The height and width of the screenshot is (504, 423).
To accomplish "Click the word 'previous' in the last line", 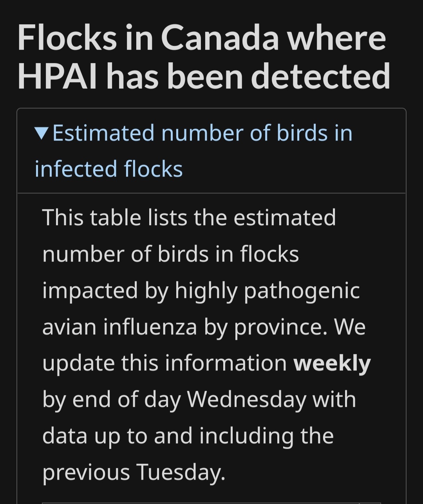I will pyautogui.click(x=86, y=472).
